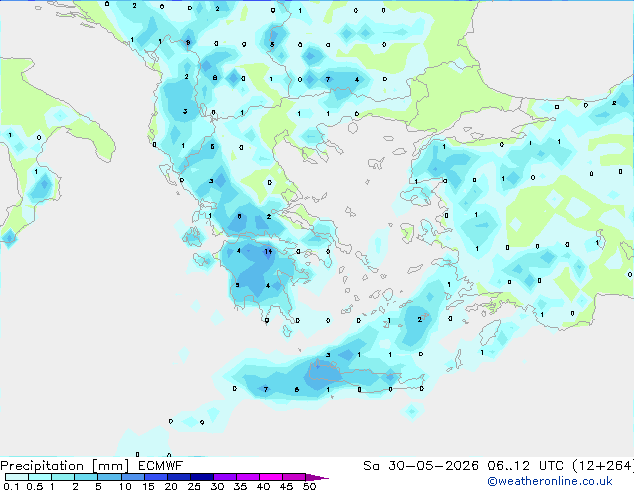Click the 20–25 mm dark blue legend swatch
634x490 pixels.
point(179,477)
